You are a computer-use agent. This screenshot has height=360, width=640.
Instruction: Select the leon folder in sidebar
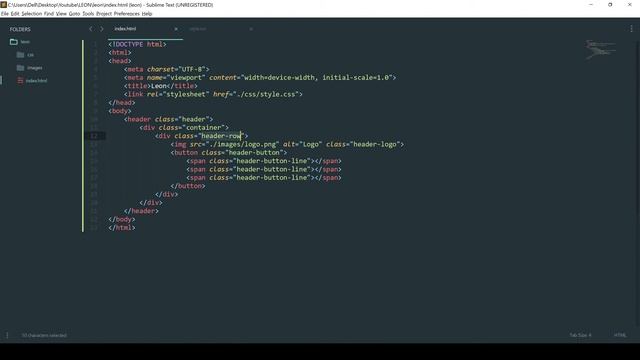click(25, 42)
